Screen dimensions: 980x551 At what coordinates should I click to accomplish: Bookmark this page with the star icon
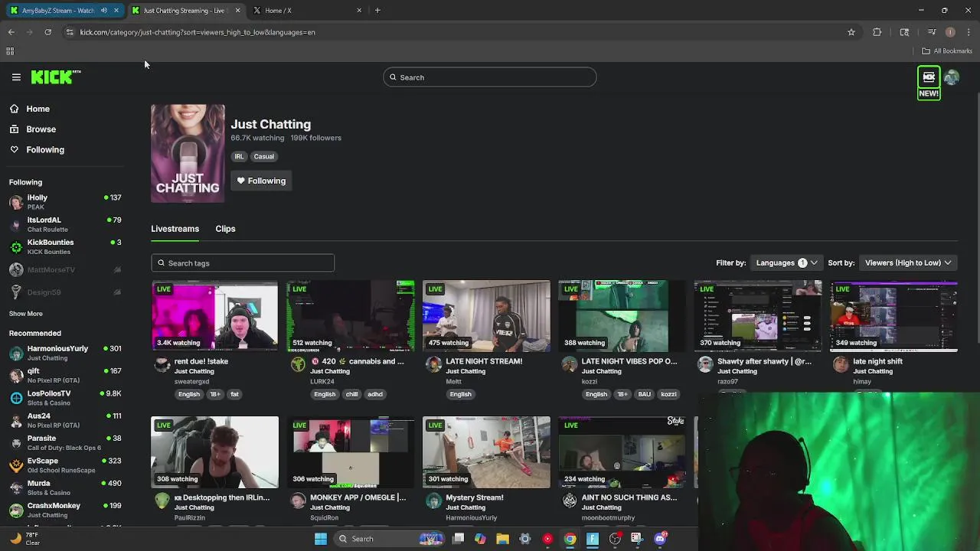(x=851, y=32)
